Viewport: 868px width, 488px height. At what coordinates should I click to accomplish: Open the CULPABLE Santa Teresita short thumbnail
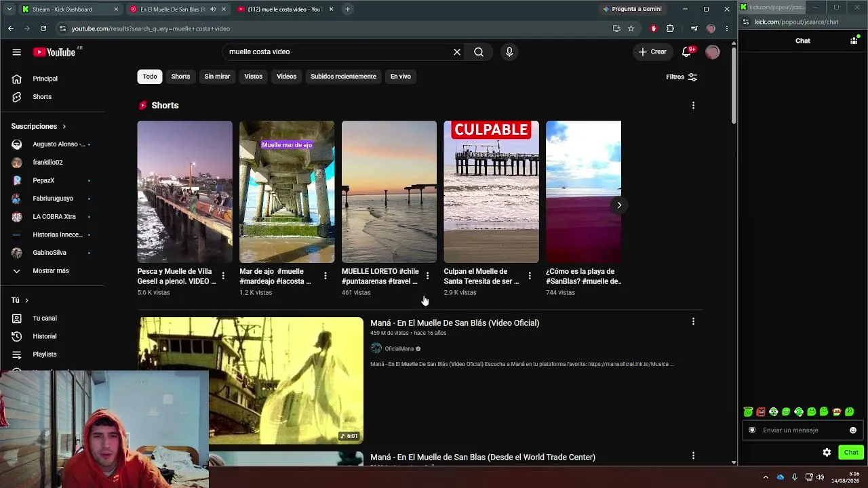click(x=492, y=192)
